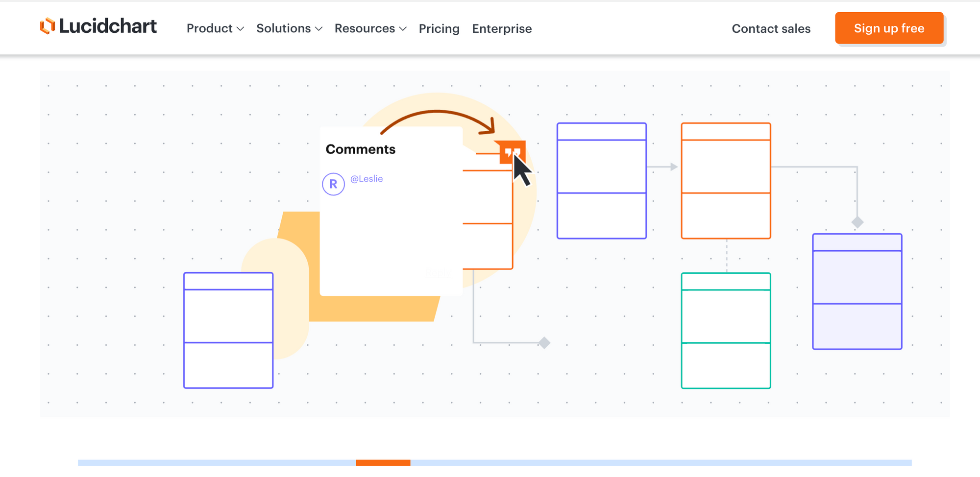Click the Contact sales link
980x477 pixels.
(x=771, y=28)
